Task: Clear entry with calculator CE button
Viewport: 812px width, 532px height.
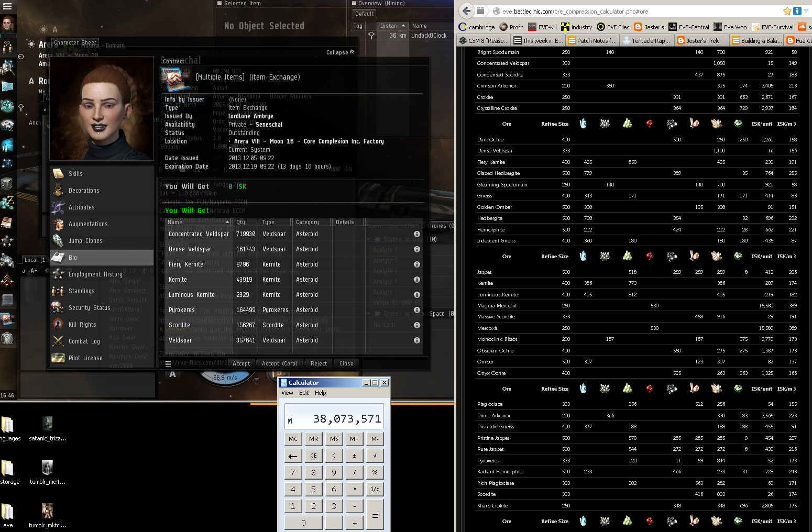Action: pyautogui.click(x=313, y=456)
